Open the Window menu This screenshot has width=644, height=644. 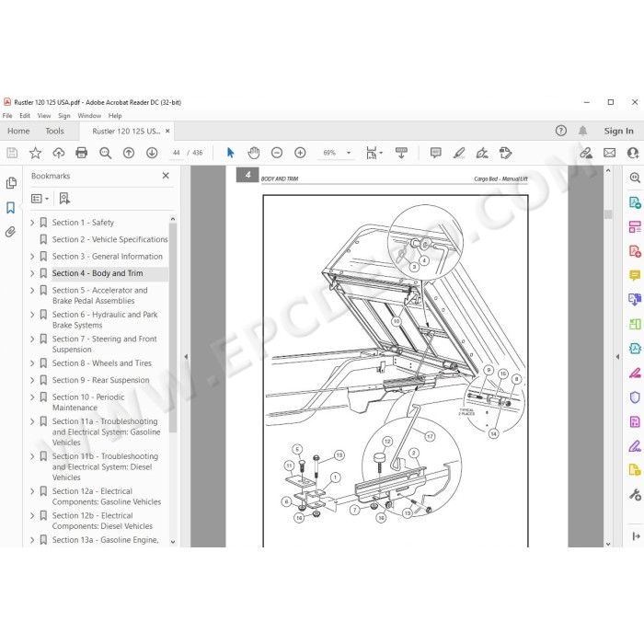pyautogui.click(x=89, y=116)
